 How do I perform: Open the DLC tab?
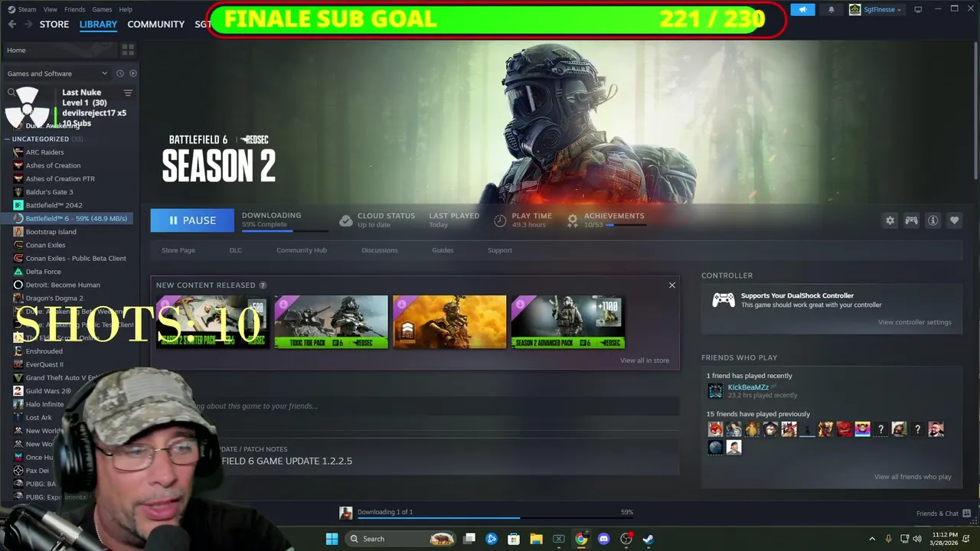236,250
